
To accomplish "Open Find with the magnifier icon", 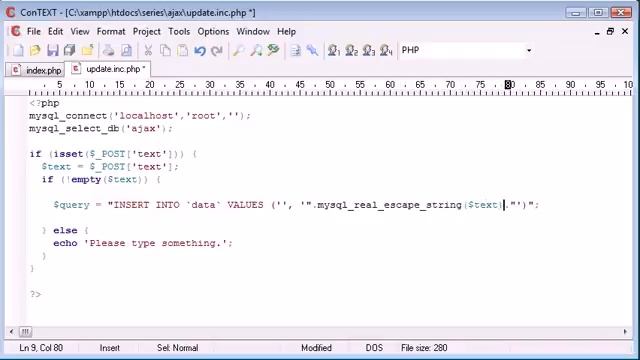I will coord(239,51).
